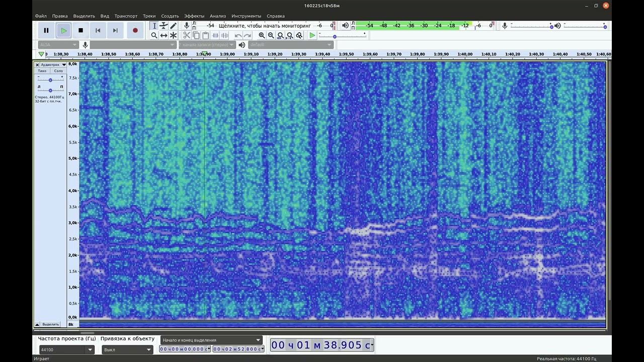Open the snap-to 'Выкл' dropdown
The image size is (644, 362).
127,349
